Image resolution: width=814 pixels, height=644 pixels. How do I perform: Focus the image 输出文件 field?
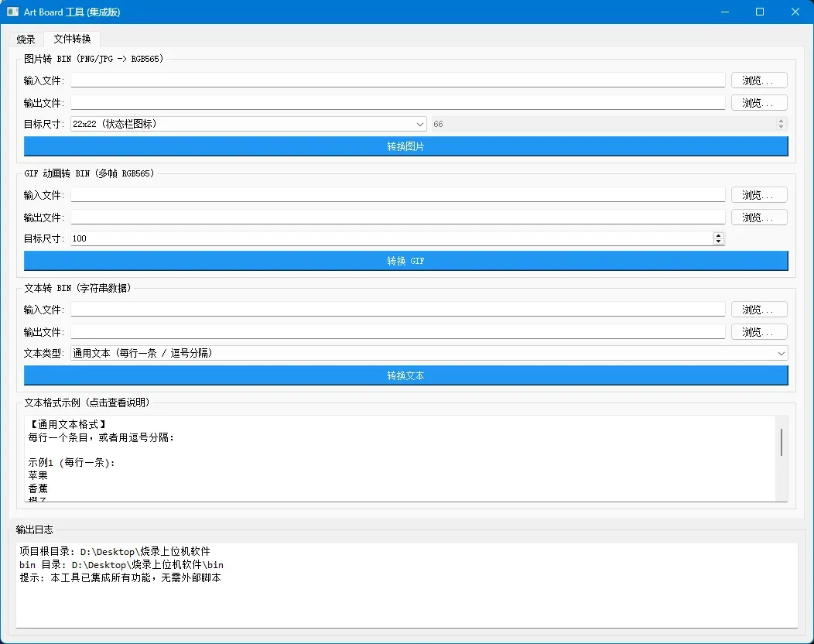coord(398,103)
